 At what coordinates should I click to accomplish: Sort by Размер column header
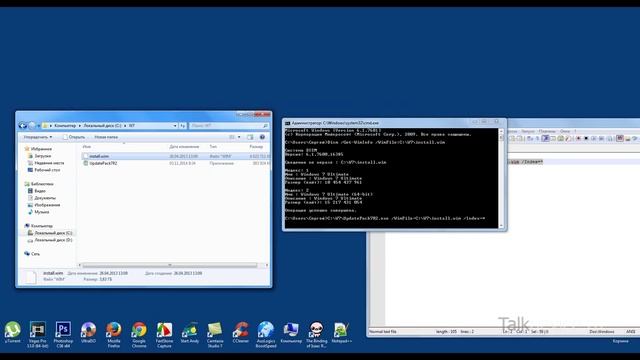pyautogui.click(x=256, y=147)
